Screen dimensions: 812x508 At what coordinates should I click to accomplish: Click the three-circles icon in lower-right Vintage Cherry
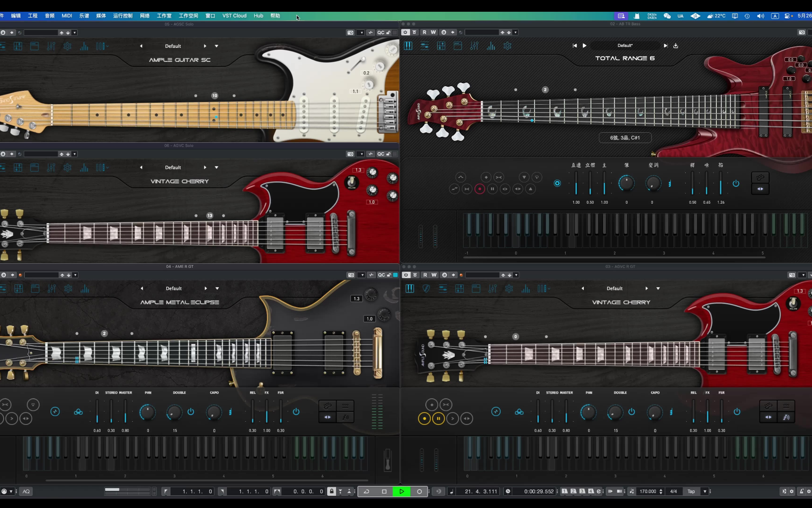pos(519,412)
